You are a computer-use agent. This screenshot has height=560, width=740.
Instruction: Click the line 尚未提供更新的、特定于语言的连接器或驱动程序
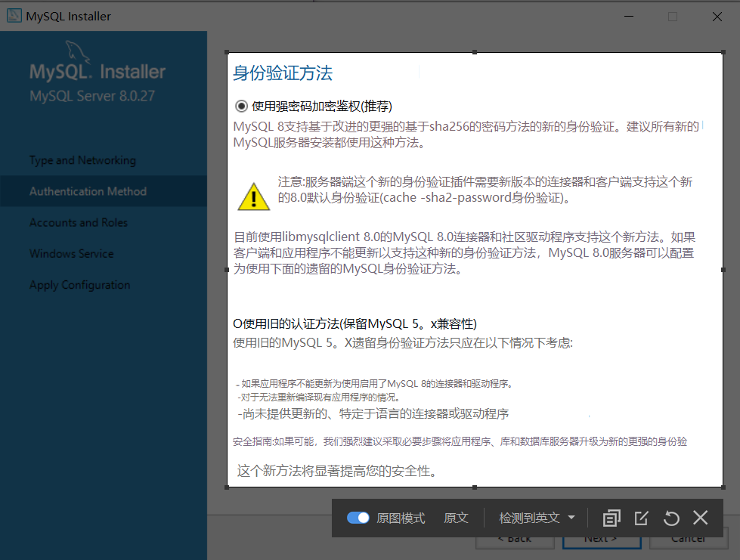[373, 413]
